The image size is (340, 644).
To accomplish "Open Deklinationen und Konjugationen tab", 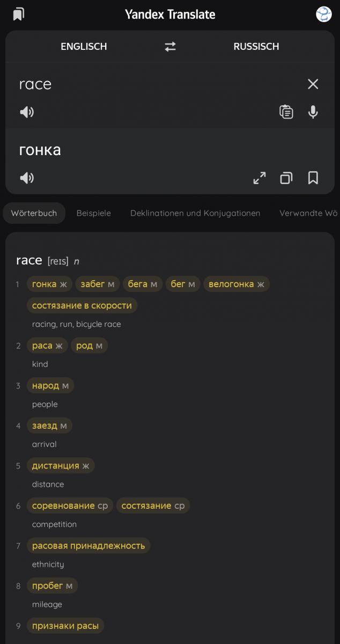I will (195, 213).
